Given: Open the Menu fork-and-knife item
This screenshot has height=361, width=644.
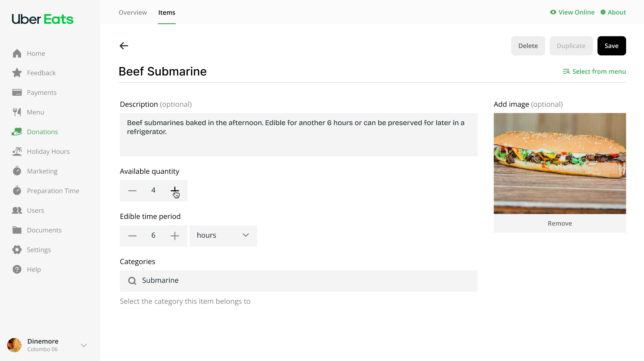Looking at the screenshot, I should point(35,112).
